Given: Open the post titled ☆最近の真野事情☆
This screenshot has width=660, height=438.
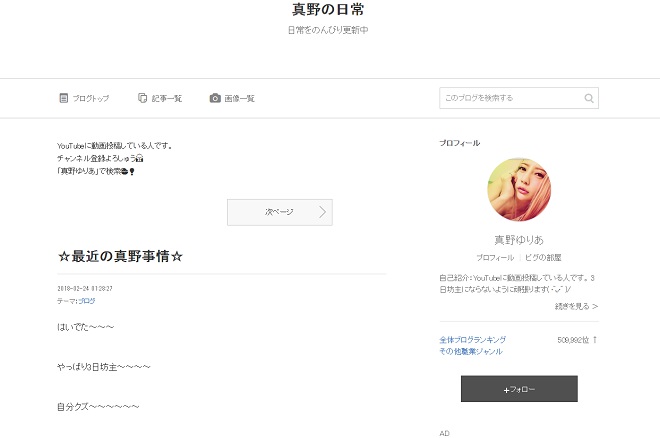Looking at the screenshot, I should point(121,256).
